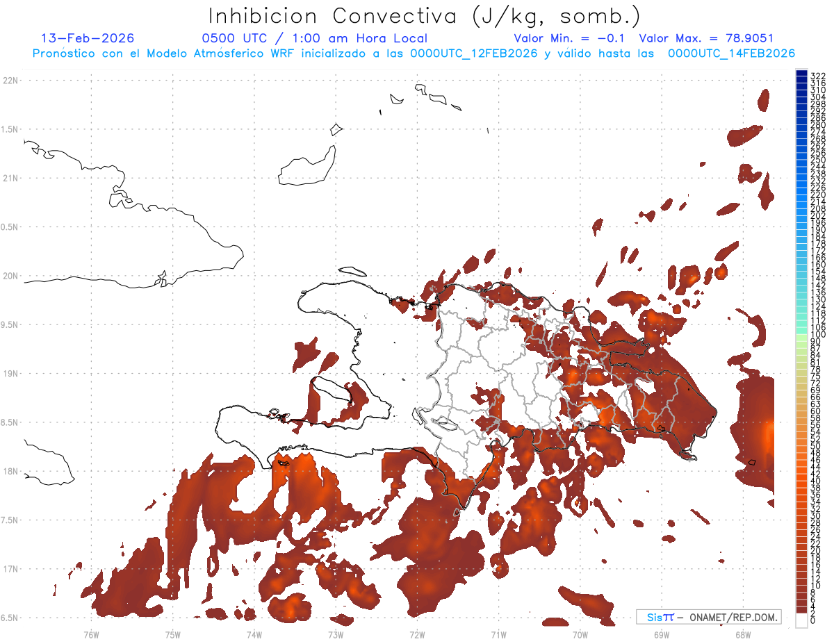Viewport: 834px width, 644px height.
Task: Click the "7.5N" latitude label
Action: click(x=10, y=520)
